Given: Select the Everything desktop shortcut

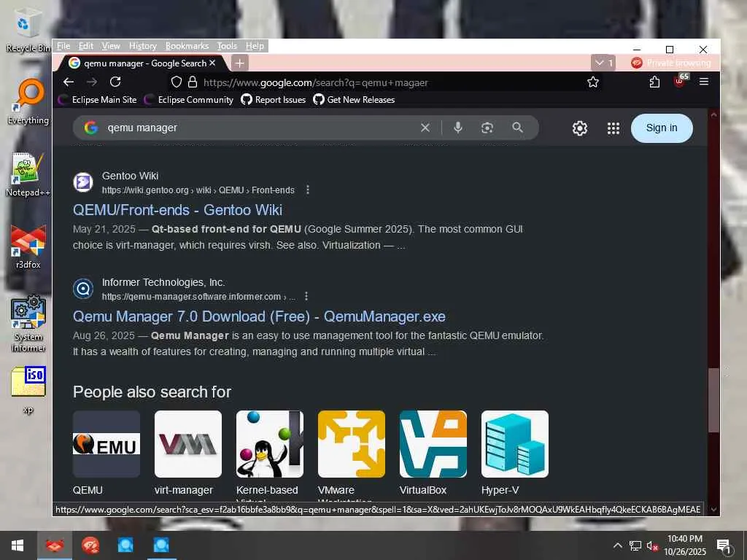Looking at the screenshot, I should tap(28, 101).
